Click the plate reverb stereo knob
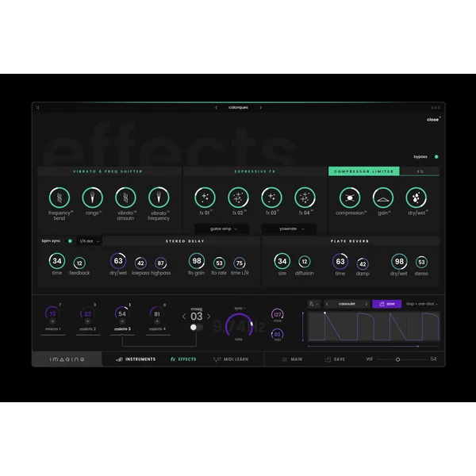Screen dimensions: 476x476 [421, 262]
